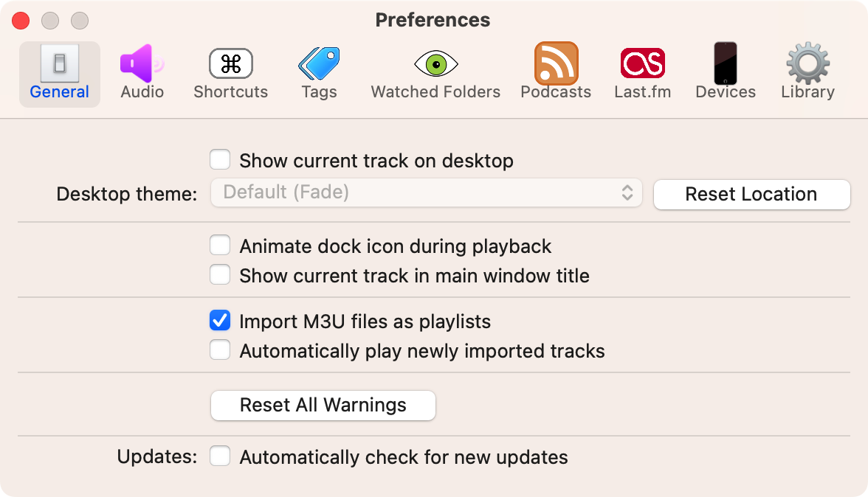This screenshot has width=868, height=497.
Task: Uncheck Import M3U files as playlists
Action: pyautogui.click(x=220, y=320)
